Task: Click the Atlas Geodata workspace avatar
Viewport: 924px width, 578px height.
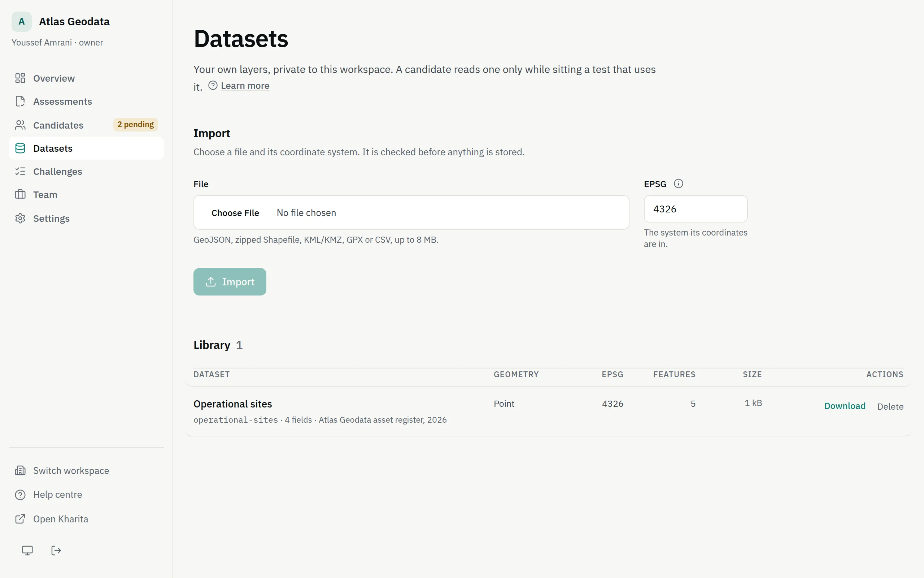Action: (22, 22)
